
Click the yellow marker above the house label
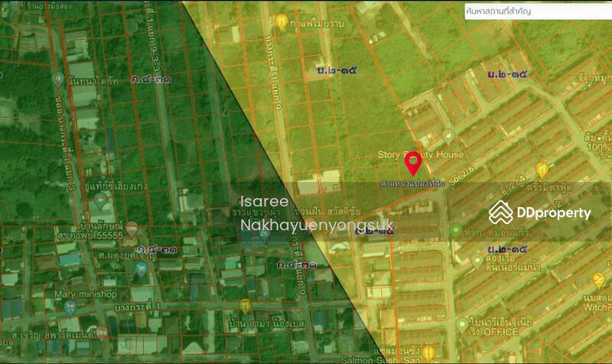pos(245,307)
